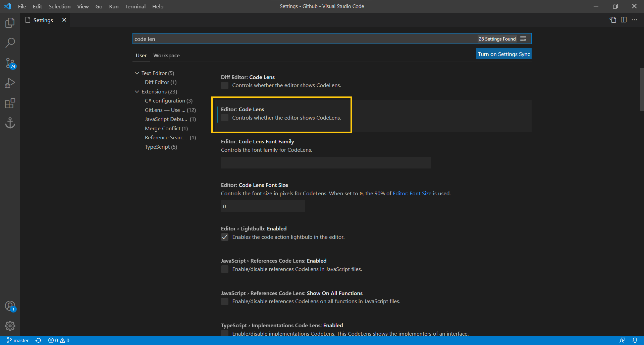
Task: Click Turn on Settings Sync button
Action: 504,54
